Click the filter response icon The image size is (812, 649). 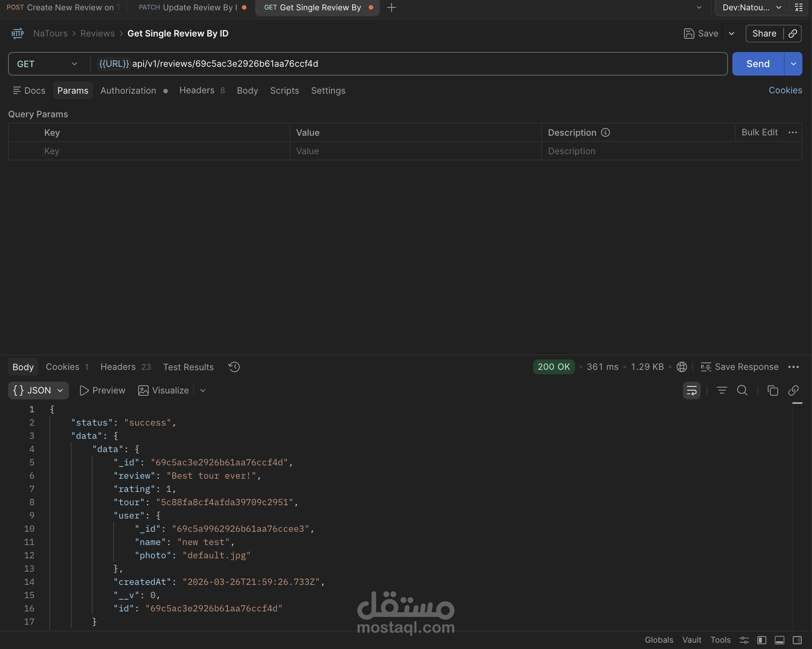pos(722,391)
